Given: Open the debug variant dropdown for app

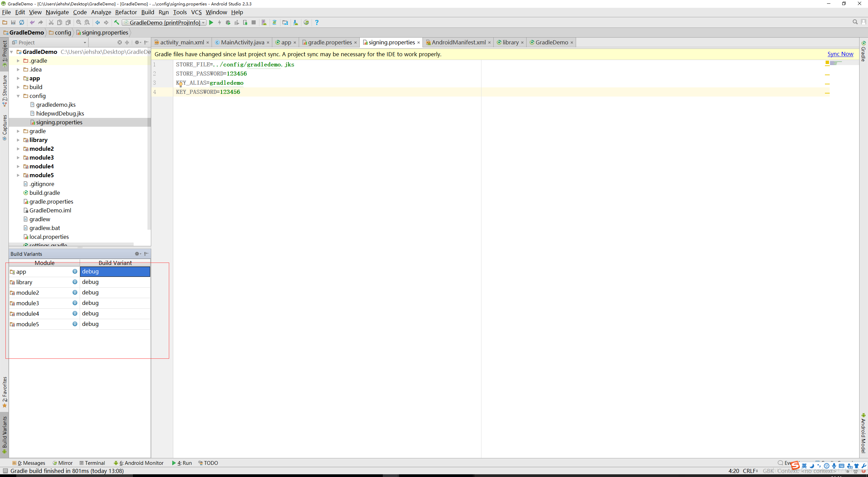Looking at the screenshot, I should pyautogui.click(x=115, y=271).
